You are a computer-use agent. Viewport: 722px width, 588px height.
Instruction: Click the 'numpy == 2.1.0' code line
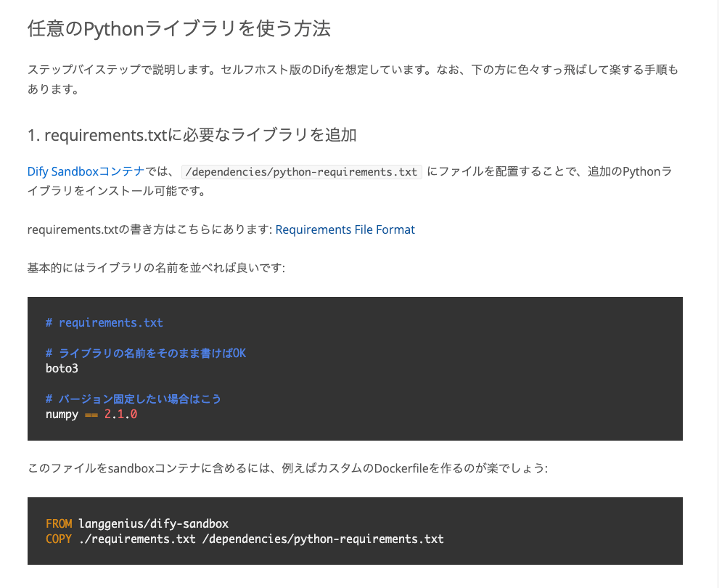[91, 414]
